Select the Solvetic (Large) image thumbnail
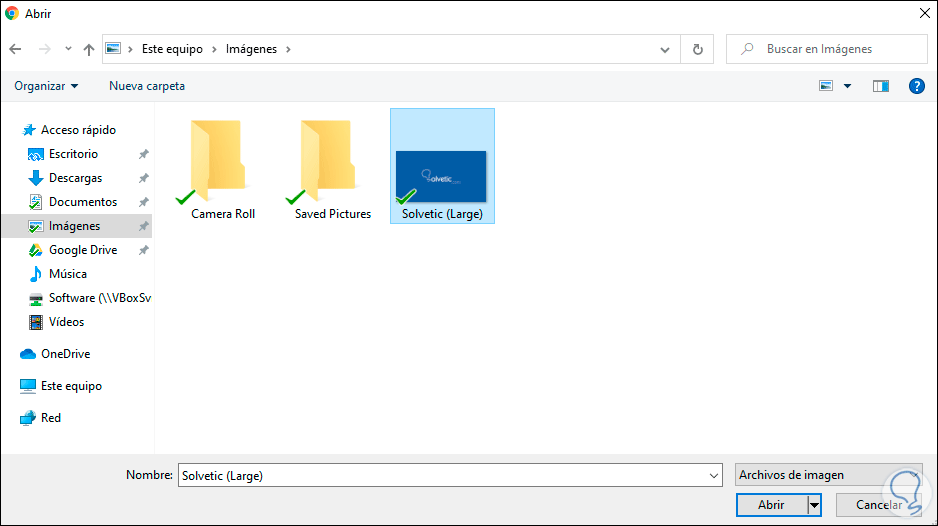938x526 pixels. click(442, 166)
